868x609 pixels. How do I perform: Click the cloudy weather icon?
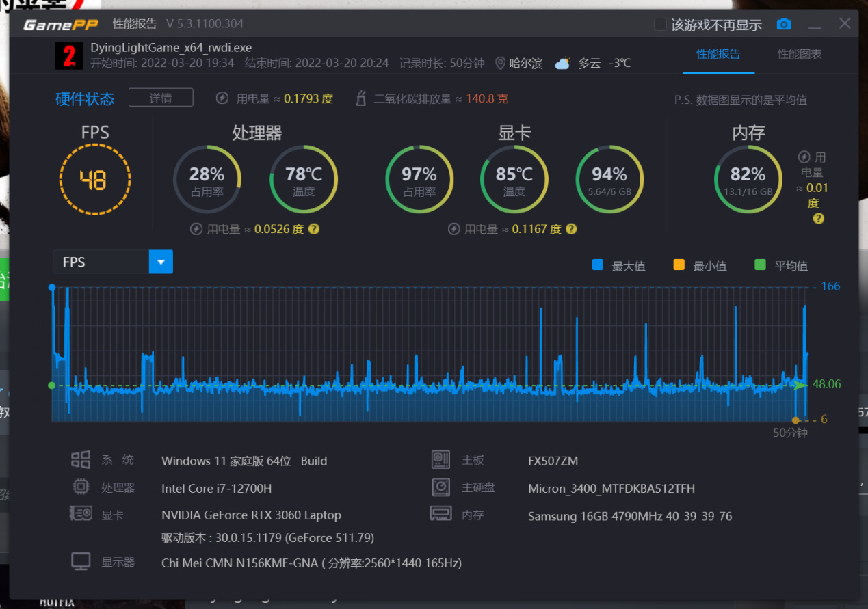(563, 63)
